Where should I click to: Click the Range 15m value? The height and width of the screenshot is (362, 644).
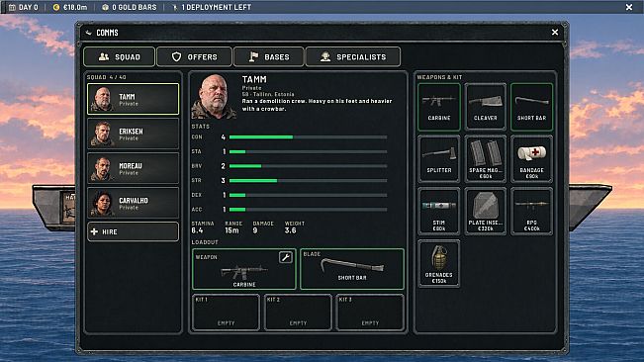[x=231, y=230]
